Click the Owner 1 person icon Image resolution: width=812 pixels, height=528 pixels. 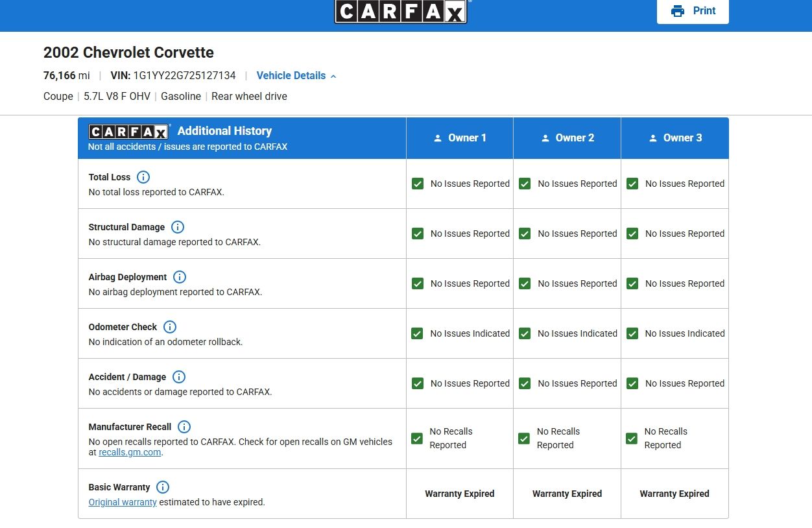pyautogui.click(x=438, y=138)
